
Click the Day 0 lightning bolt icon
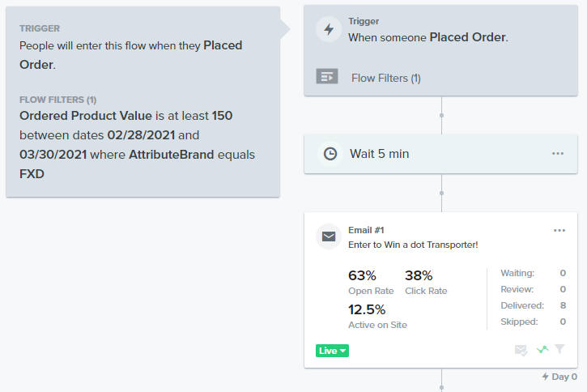pyautogui.click(x=546, y=377)
